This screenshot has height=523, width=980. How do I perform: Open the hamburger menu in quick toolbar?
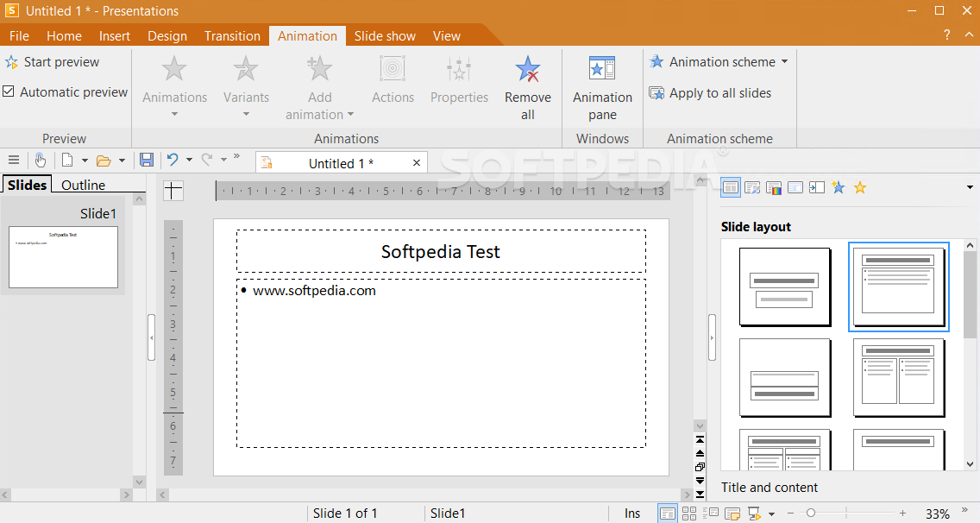point(14,161)
